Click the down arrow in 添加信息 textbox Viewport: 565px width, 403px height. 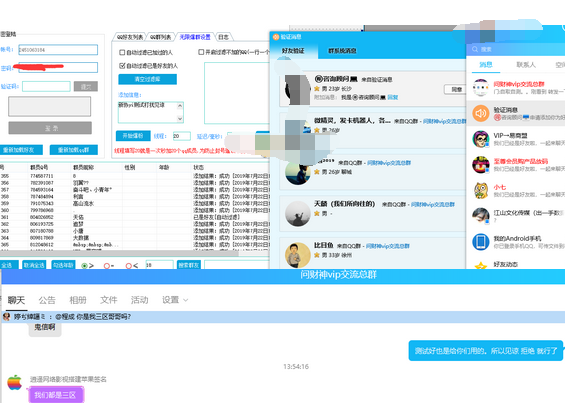click(x=180, y=118)
